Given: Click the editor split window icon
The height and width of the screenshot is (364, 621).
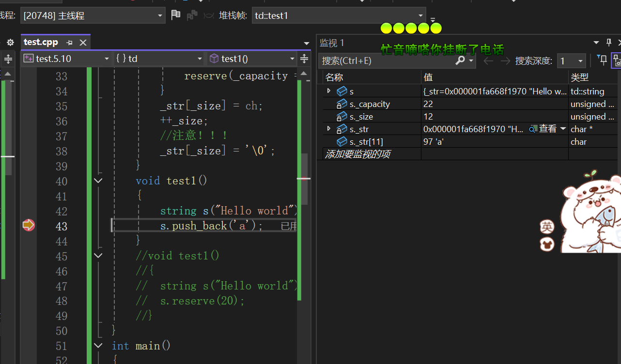Looking at the screenshot, I should coord(304,59).
